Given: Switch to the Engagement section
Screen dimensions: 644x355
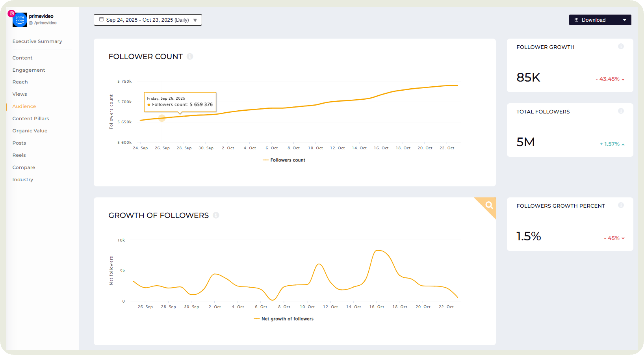Looking at the screenshot, I should (28, 70).
